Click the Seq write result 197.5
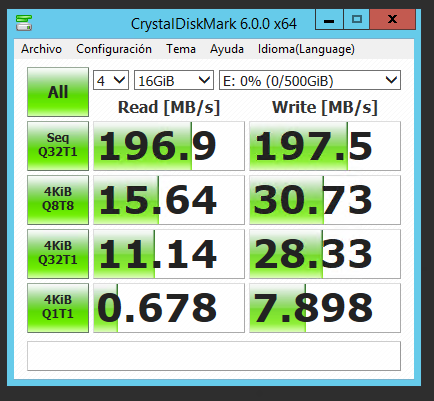Screen dimensions: 434x401 coord(325,146)
